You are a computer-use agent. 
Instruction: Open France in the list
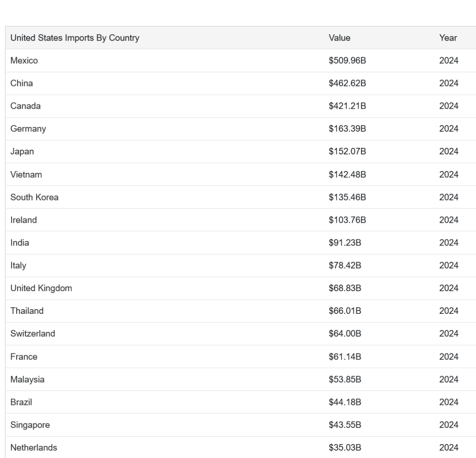tap(24, 357)
